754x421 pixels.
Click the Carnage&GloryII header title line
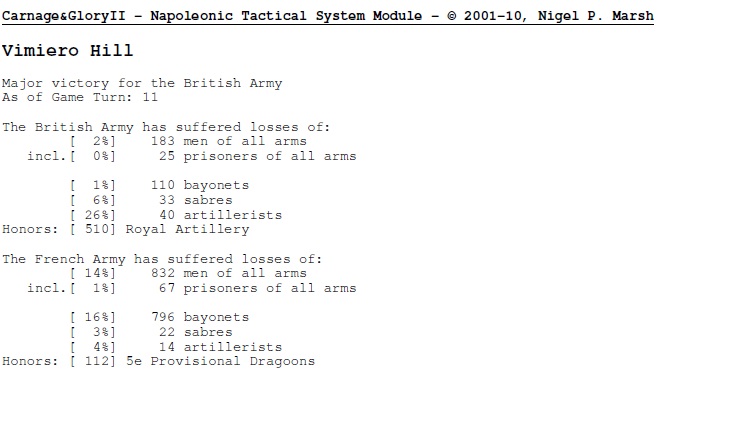click(327, 16)
